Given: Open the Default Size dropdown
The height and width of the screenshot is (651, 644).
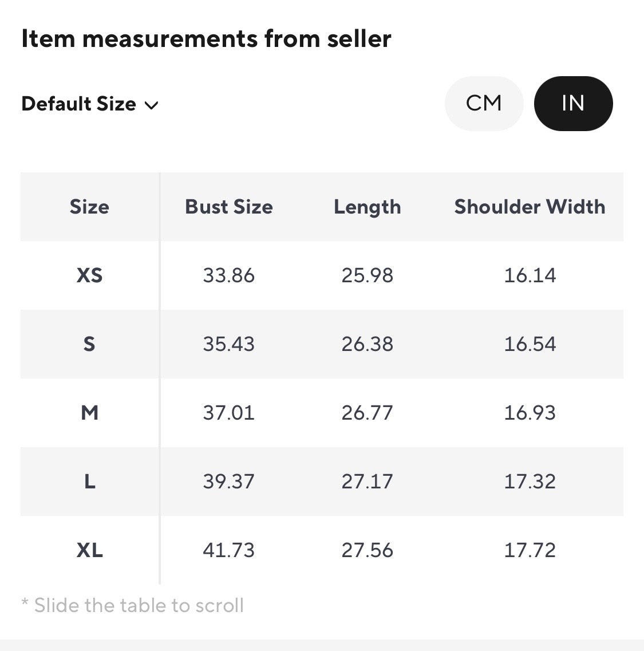Looking at the screenshot, I should [x=90, y=104].
